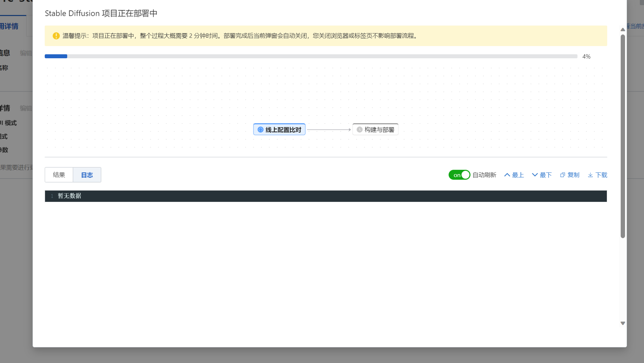Screen dimensions: 644x363
Task: Select the 日志 tab
Action: (x=87, y=175)
